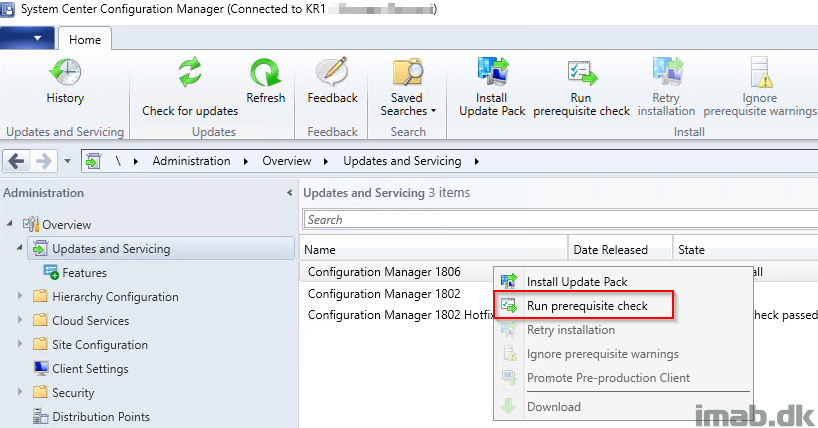Click the Distribution Points server icon
The image size is (818, 428).
coord(41,416)
